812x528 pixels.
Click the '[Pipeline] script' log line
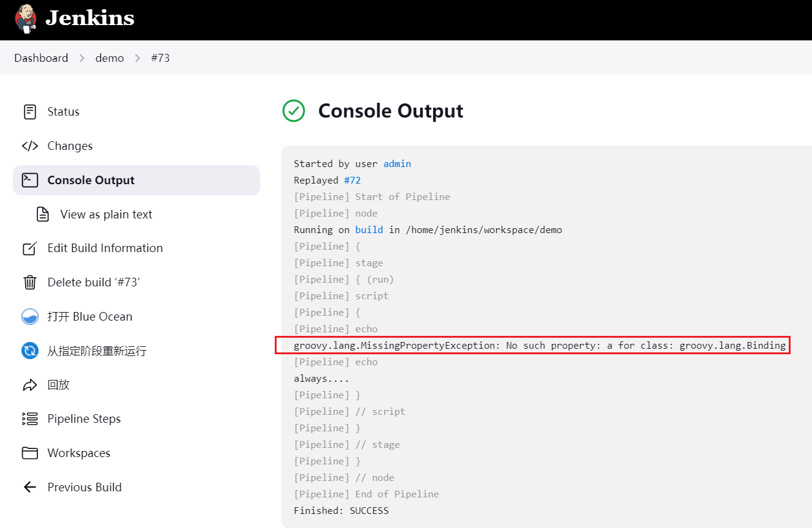coord(341,296)
